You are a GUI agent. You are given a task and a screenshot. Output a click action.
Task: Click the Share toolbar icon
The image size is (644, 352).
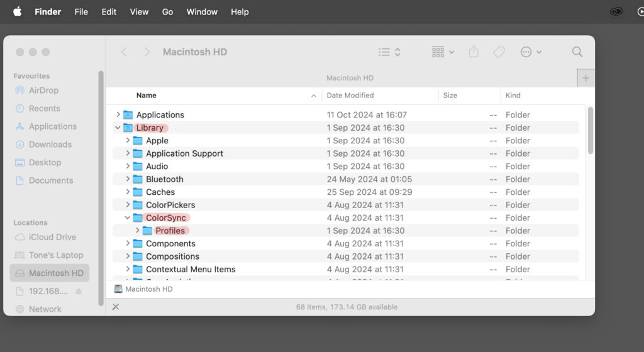(474, 52)
